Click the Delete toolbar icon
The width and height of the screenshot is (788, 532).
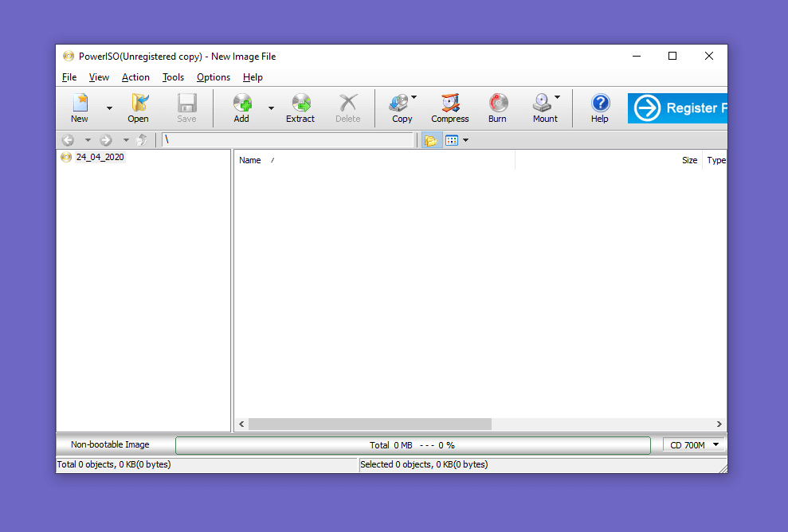(x=347, y=108)
